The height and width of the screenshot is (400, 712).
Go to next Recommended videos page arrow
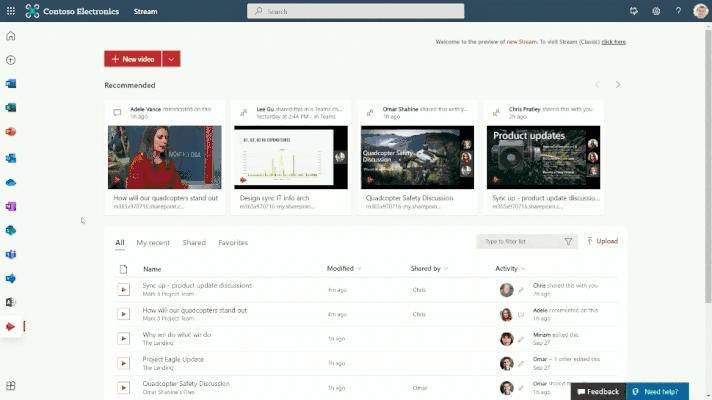tap(618, 84)
